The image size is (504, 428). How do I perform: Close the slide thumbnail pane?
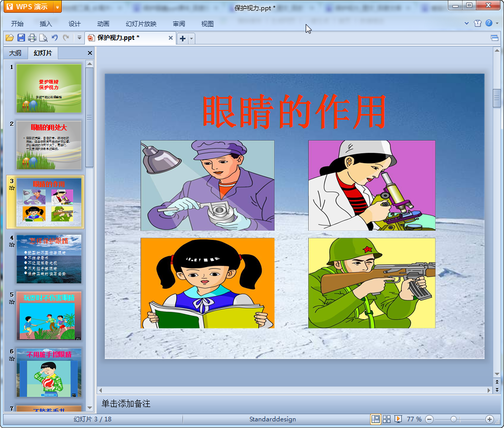(x=90, y=53)
